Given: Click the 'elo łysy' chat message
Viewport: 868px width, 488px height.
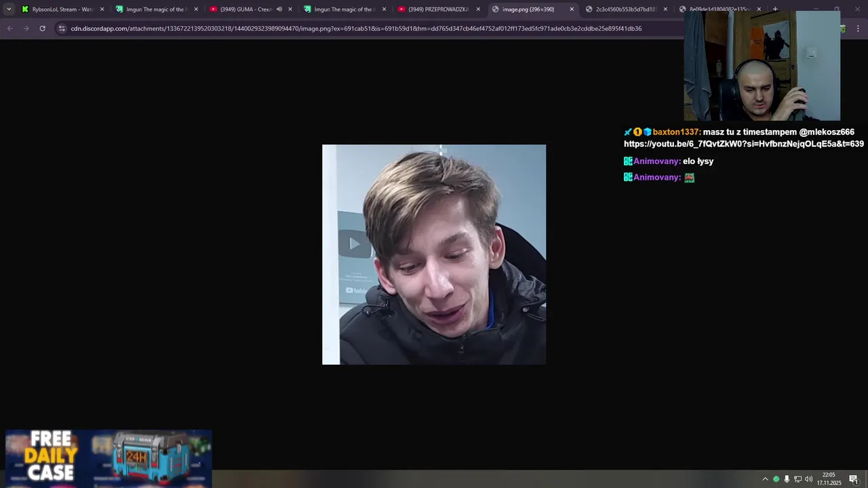Looking at the screenshot, I should click(698, 161).
